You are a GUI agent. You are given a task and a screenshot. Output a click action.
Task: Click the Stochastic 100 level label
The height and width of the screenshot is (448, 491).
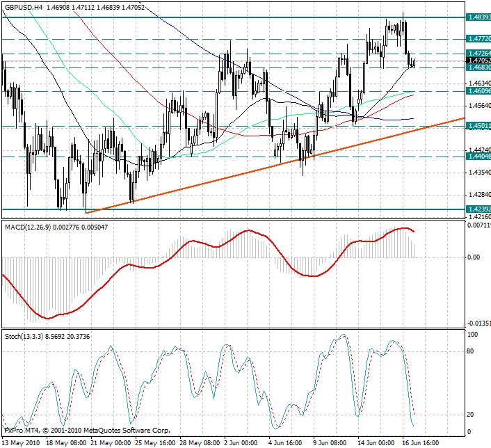coord(472,335)
